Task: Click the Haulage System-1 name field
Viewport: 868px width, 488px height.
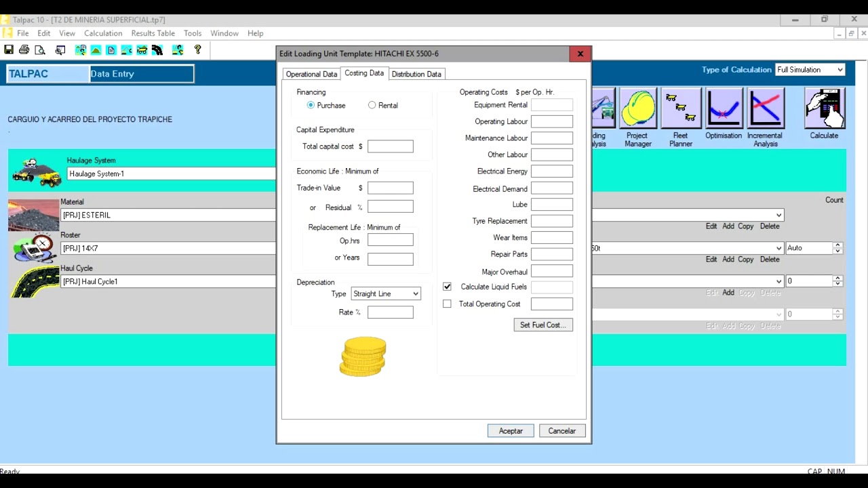Action: [x=172, y=174]
